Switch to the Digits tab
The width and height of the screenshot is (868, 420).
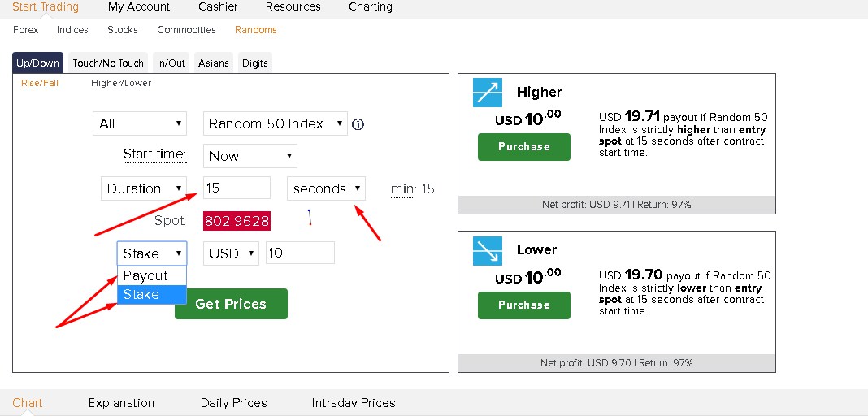tap(254, 63)
